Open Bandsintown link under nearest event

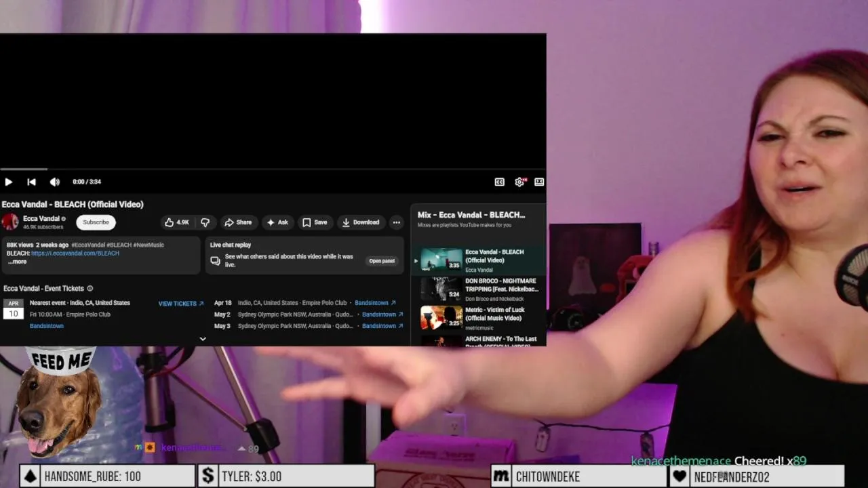point(47,326)
